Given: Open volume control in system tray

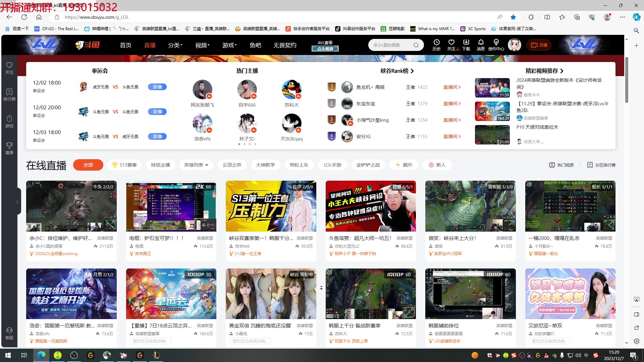Looking at the screenshot, I should coord(578,355).
